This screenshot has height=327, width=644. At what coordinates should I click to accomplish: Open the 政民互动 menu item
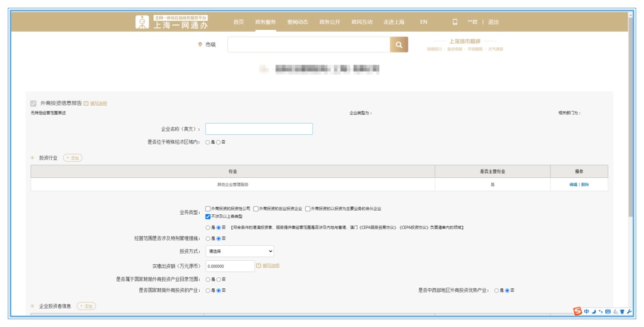point(362,22)
